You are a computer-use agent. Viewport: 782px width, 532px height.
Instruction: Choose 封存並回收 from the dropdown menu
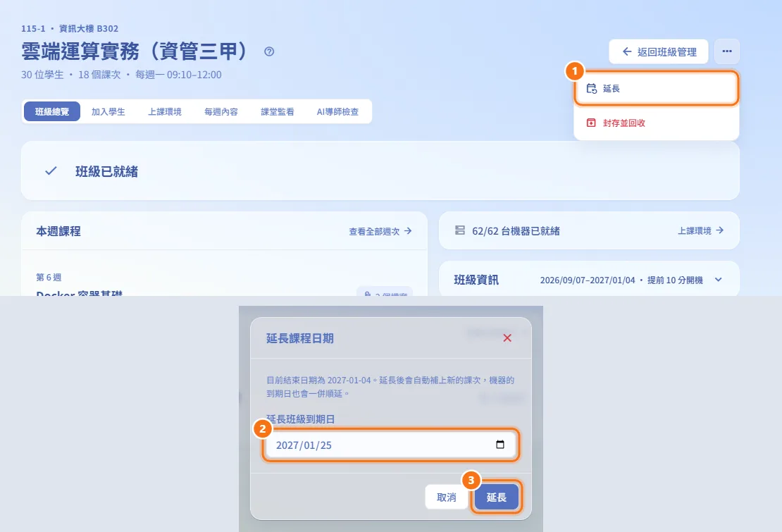pos(657,123)
